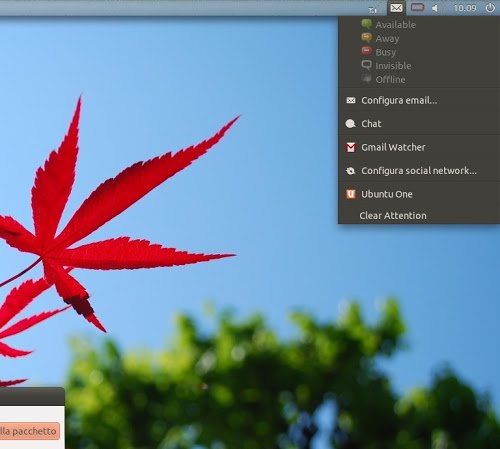Select Configura social network... entry
The height and width of the screenshot is (449, 500).
tap(419, 171)
